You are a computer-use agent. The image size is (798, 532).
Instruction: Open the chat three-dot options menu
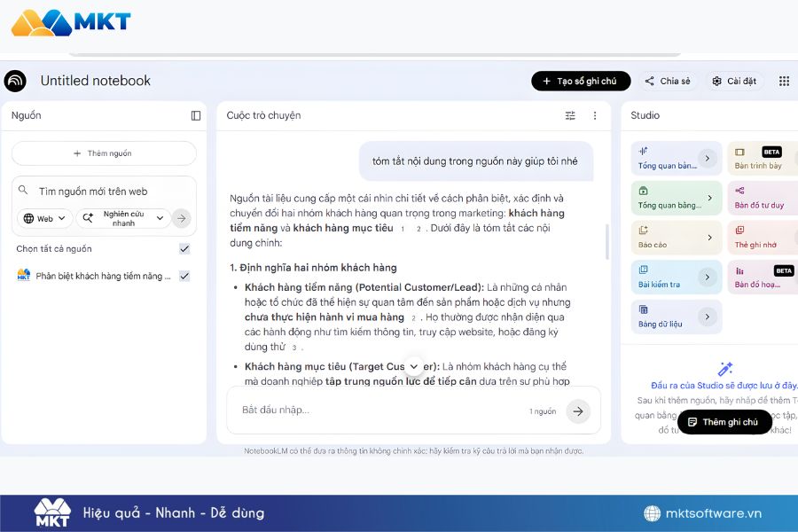point(595,115)
